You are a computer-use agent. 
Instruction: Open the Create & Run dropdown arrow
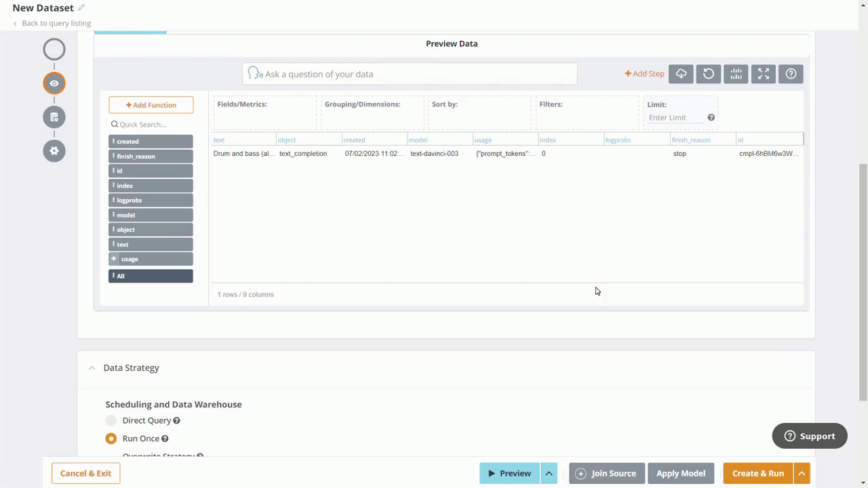pyautogui.click(x=802, y=473)
